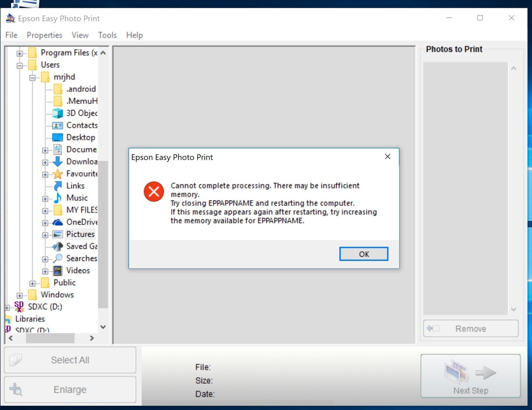Expand the Favourites folder node
The width and height of the screenshot is (532, 410).
click(45, 174)
